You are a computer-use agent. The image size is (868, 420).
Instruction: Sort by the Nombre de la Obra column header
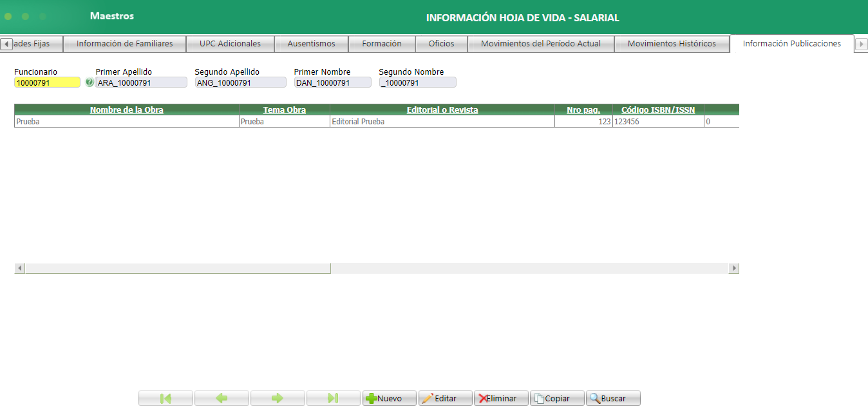126,110
